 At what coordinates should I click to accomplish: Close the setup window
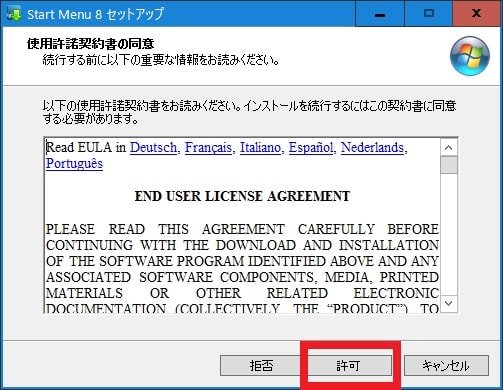coord(477,14)
